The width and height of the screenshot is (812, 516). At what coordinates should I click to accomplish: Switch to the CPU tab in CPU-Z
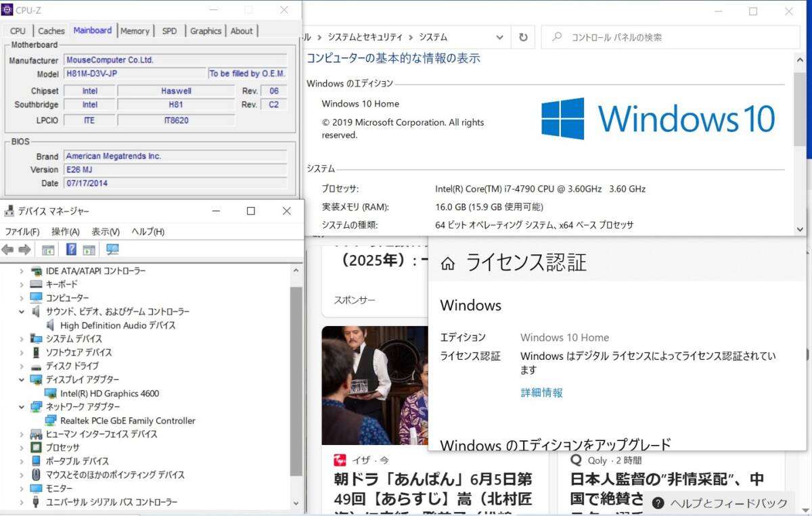pos(18,30)
